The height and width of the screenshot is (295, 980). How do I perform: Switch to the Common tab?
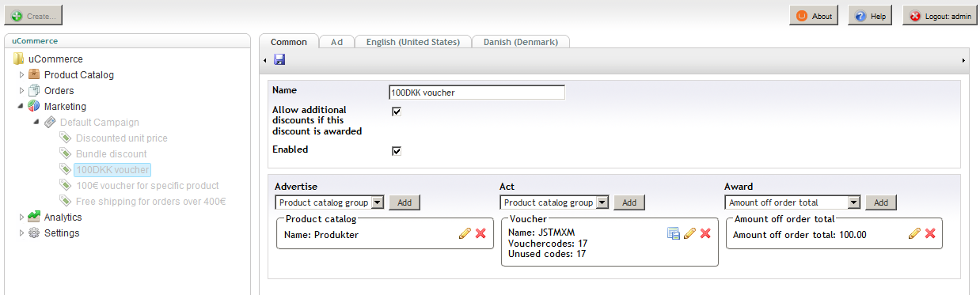(x=289, y=42)
